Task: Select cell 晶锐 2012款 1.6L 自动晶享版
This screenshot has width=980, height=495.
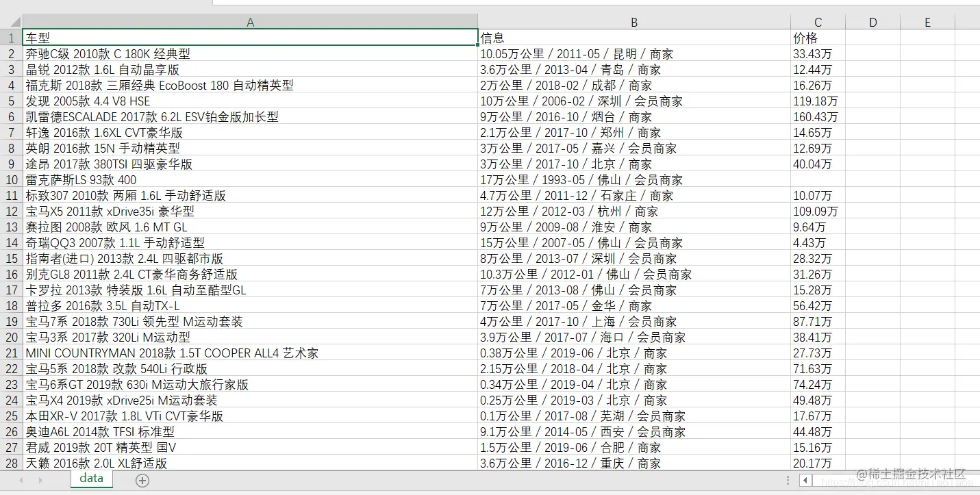Action: coord(251,69)
